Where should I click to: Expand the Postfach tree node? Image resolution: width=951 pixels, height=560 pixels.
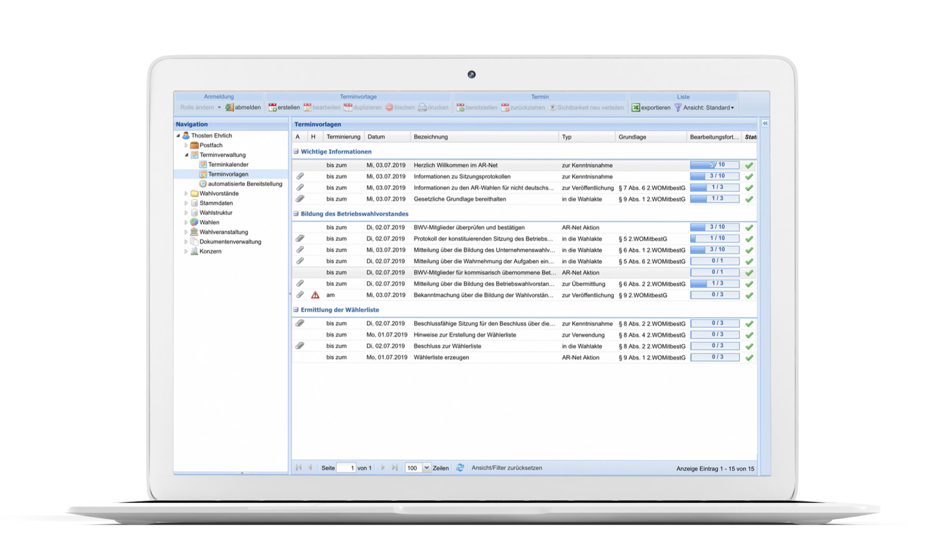(x=186, y=145)
